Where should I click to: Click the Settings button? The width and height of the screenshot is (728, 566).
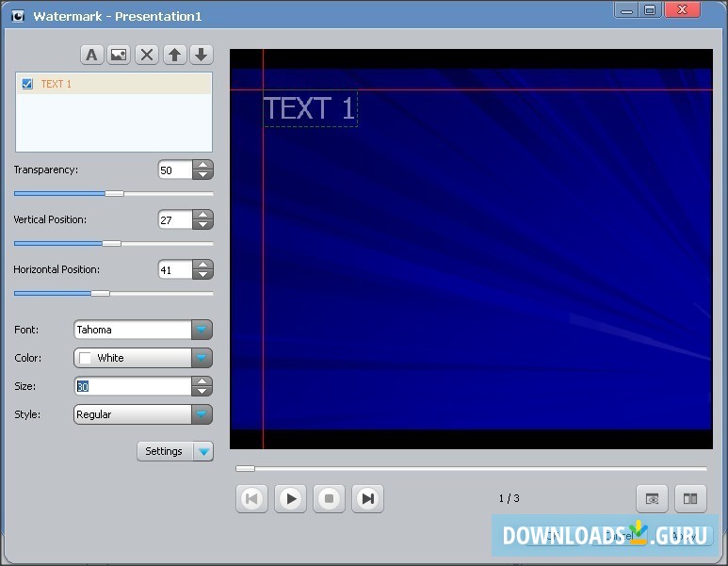coord(165,451)
